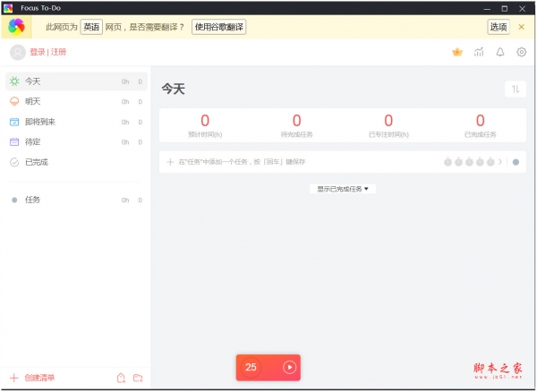The width and height of the screenshot is (537, 392).
Task: Open the statistics chart icon
Action: pos(479,52)
